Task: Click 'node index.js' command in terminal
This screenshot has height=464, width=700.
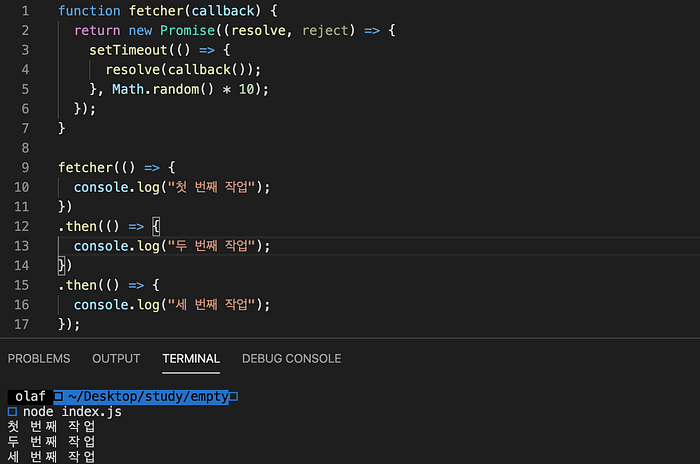Action: tap(72, 412)
